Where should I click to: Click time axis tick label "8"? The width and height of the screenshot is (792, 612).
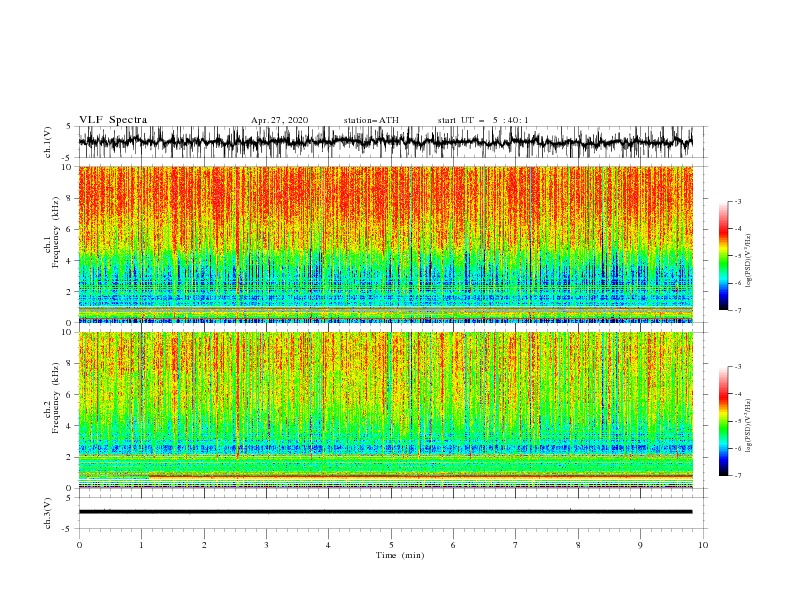pyautogui.click(x=578, y=545)
